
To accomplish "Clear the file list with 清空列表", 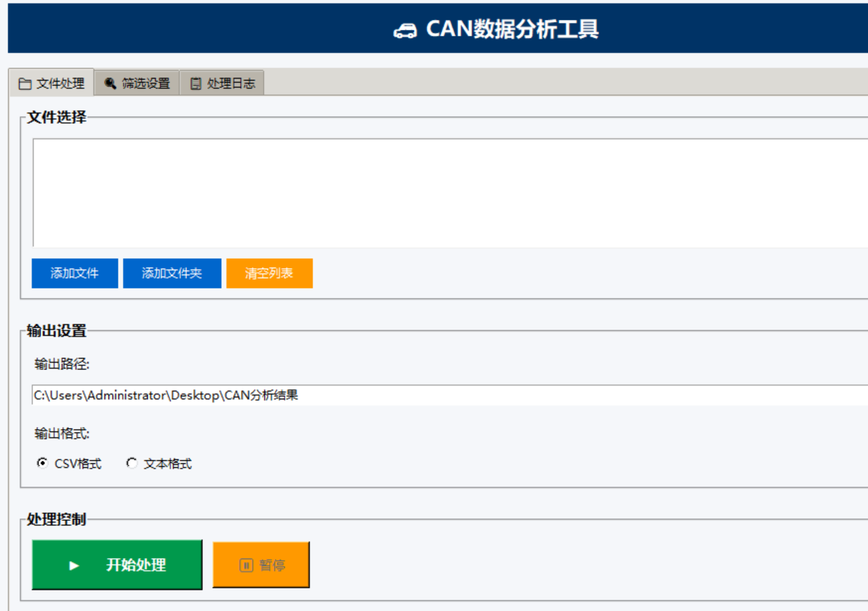I will pyautogui.click(x=268, y=274).
